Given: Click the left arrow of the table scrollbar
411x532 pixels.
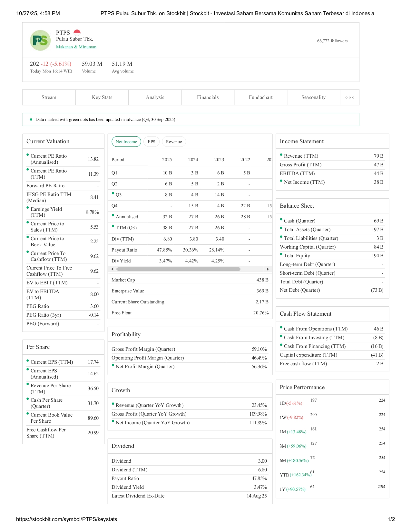Looking at the screenshot, I should click(112, 269).
